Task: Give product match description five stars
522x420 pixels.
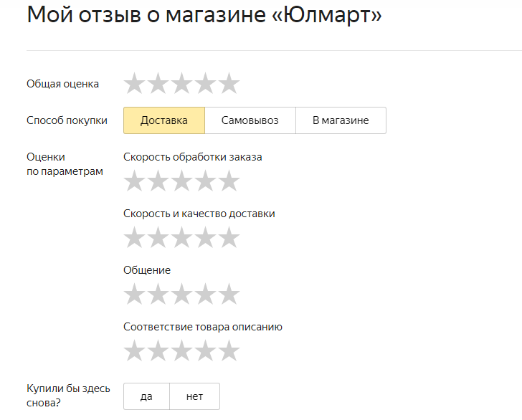Action: (x=229, y=350)
